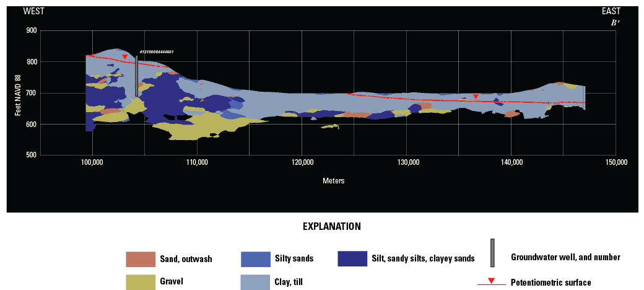This screenshot has height=290, width=644.
Task: Select the eastern red triangle marker
Action: click(x=476, y=97)
